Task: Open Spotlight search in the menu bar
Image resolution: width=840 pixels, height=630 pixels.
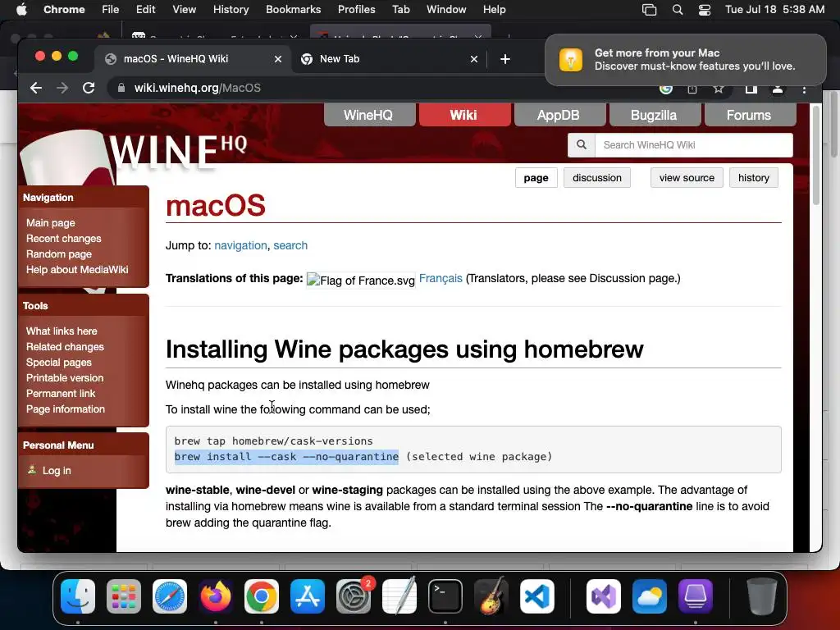Action: [x=678, y=10]
